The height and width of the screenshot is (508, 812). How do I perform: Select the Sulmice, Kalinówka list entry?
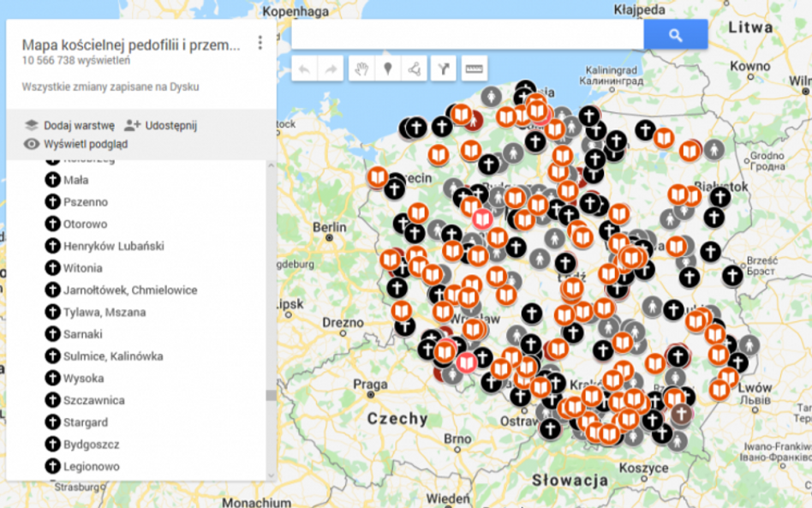click(x=113, y=356)
